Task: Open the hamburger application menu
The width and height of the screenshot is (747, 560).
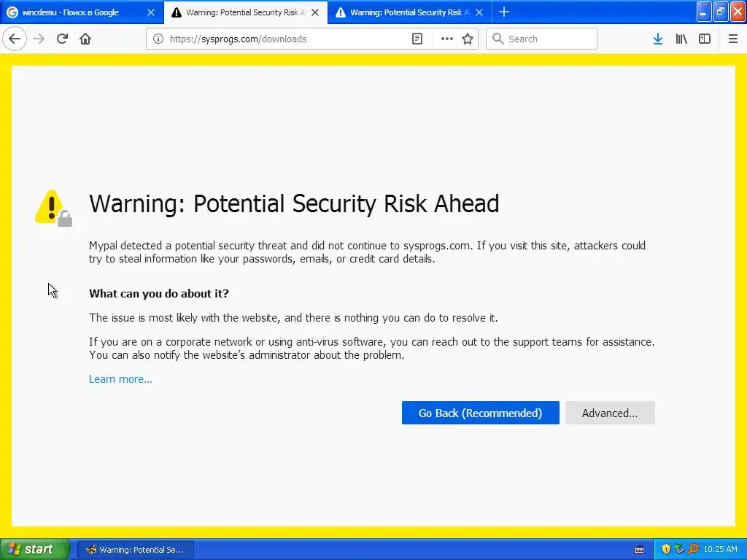Action: [x=733, y=39]
